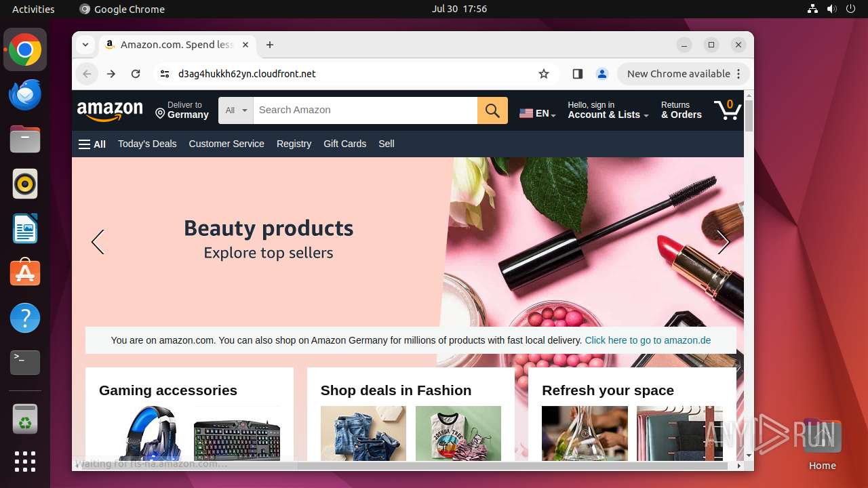Image resolution: width=868 pixels, height=488 pixels.
Task: Open Activities overview
Action: (x=33, y=9)
